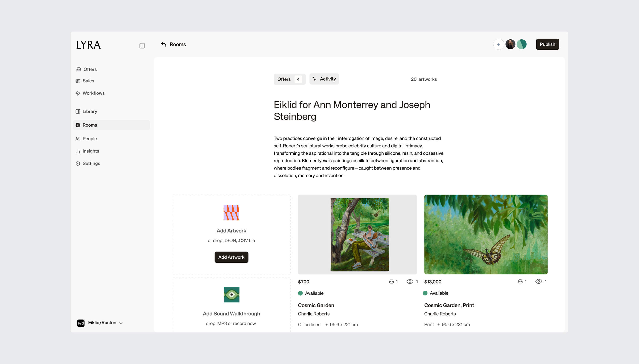Click the Offers inbox icon in sidebar

pyautogui.click(x=79, y=69)
